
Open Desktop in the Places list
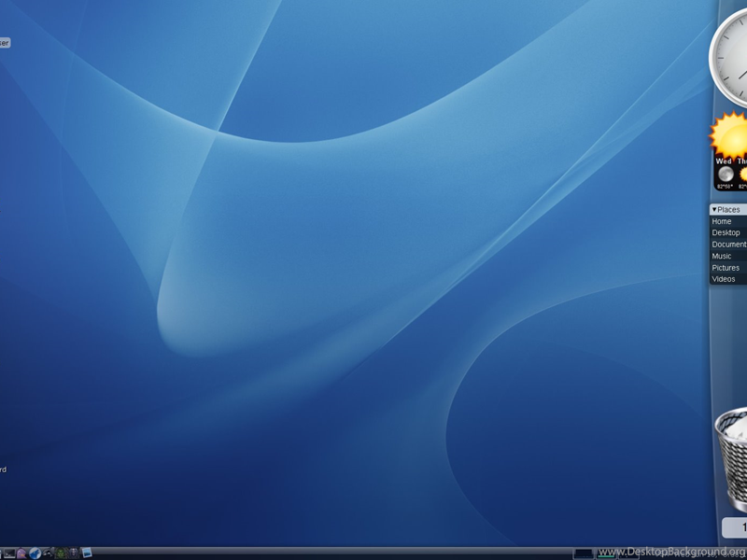click(726, 233)
